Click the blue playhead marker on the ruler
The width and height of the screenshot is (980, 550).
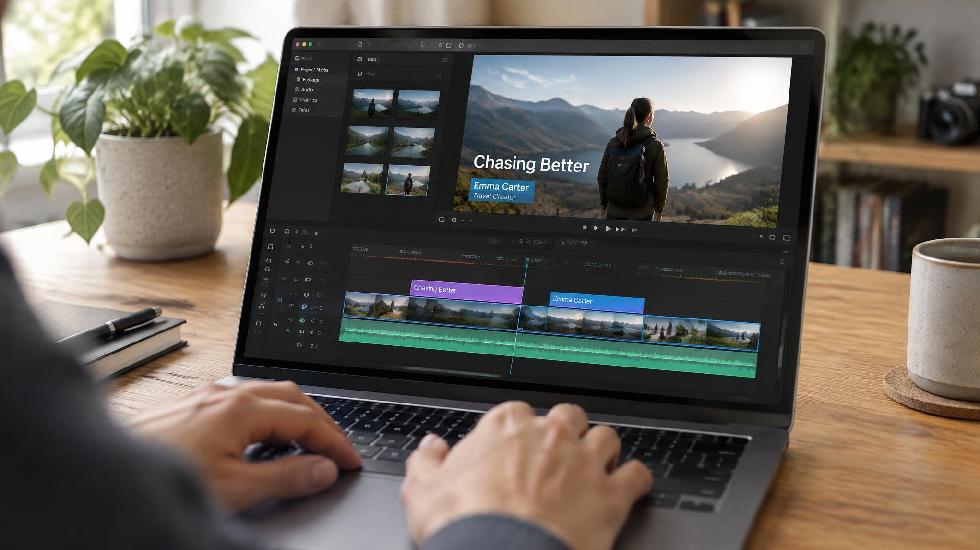pos(526,264)
